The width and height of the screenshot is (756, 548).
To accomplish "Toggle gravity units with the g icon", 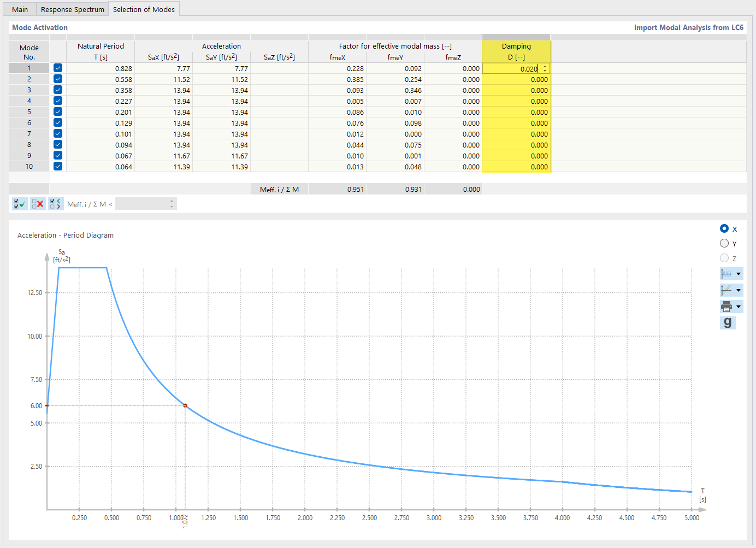I will coord(728,322).
